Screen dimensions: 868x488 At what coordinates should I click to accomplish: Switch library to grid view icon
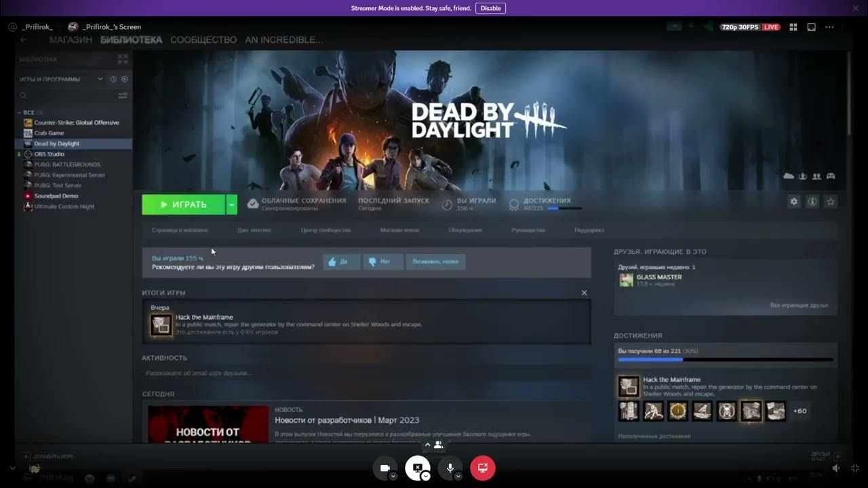click(x=123, y=59)
